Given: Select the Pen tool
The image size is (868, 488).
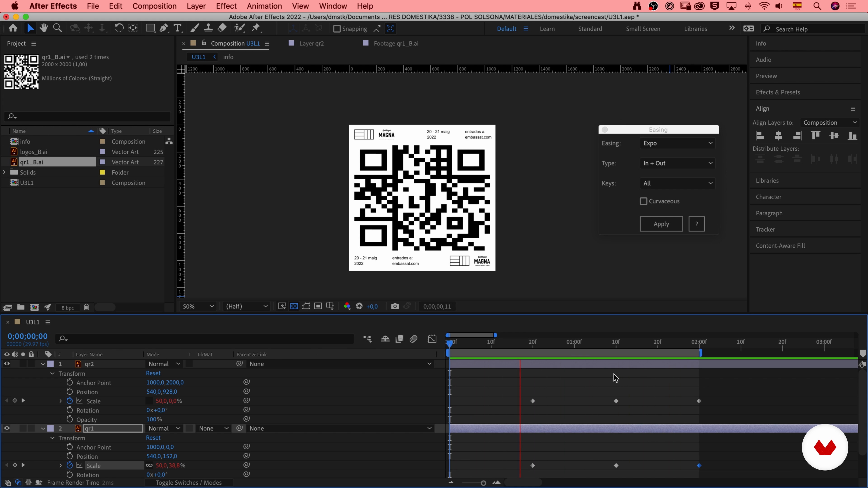Looking at the screenshot, I should point(164,28).
